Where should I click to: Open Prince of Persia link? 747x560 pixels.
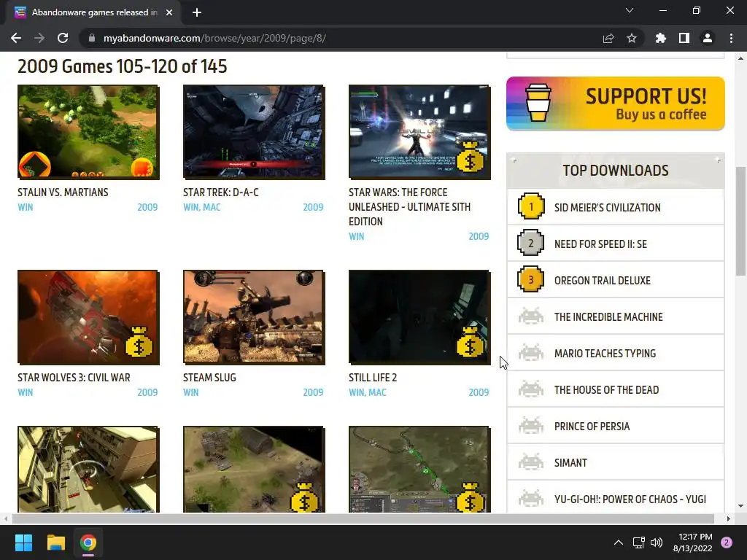coord(592,427)
